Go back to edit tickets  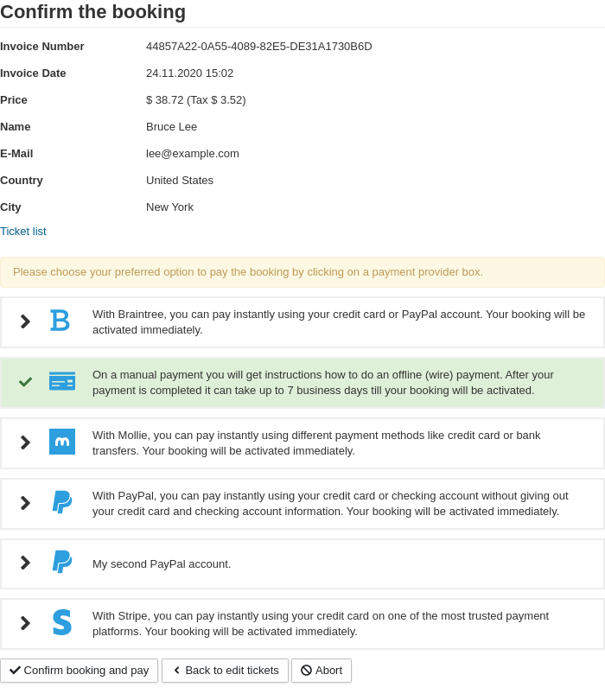coord(225,671)
